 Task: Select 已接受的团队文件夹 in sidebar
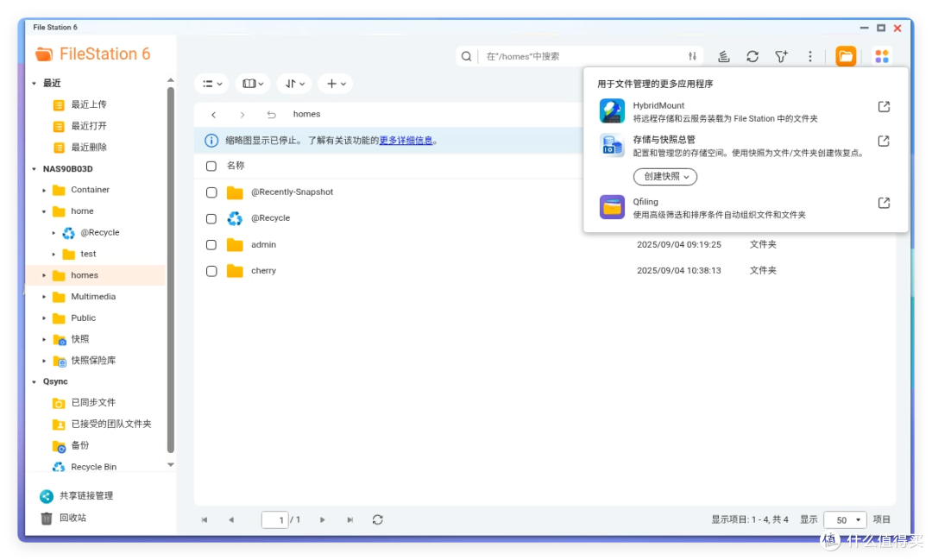pos(110,424)
